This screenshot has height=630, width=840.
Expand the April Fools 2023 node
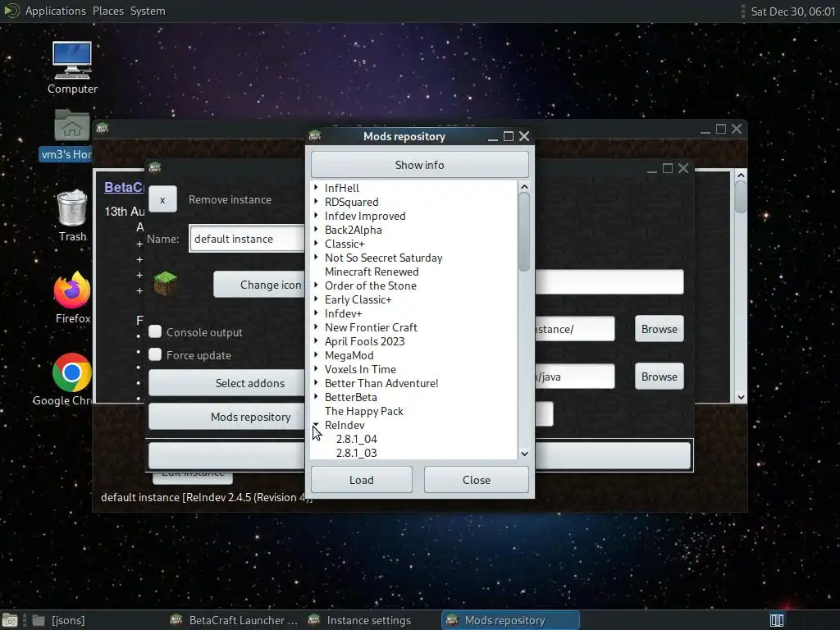(x=316, y=340)
